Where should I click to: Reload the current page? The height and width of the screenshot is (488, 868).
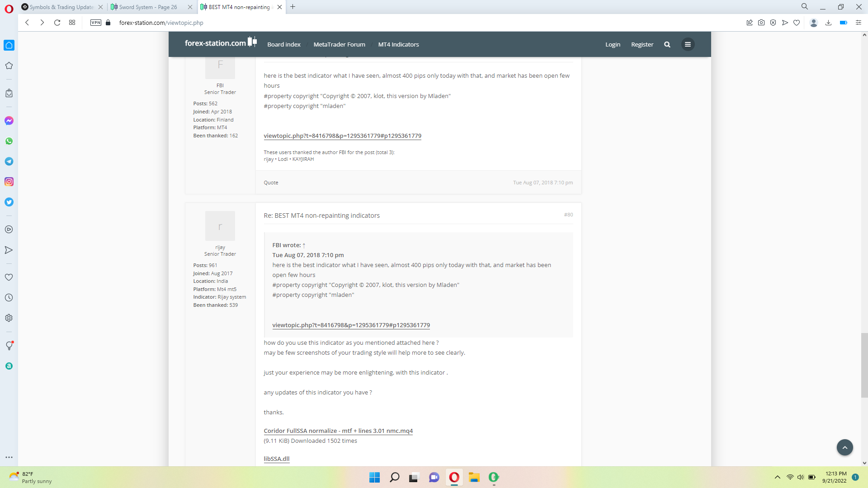tap(57, 23)
